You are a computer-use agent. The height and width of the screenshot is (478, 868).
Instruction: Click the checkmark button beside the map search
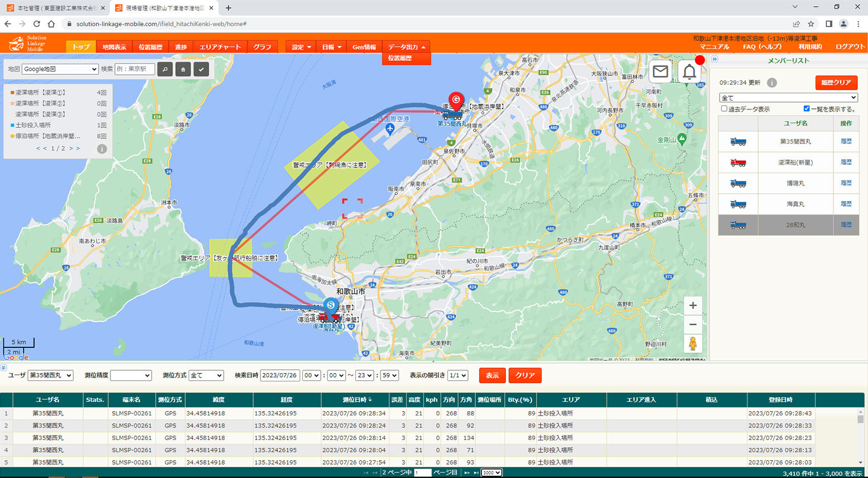pos(201,69)
